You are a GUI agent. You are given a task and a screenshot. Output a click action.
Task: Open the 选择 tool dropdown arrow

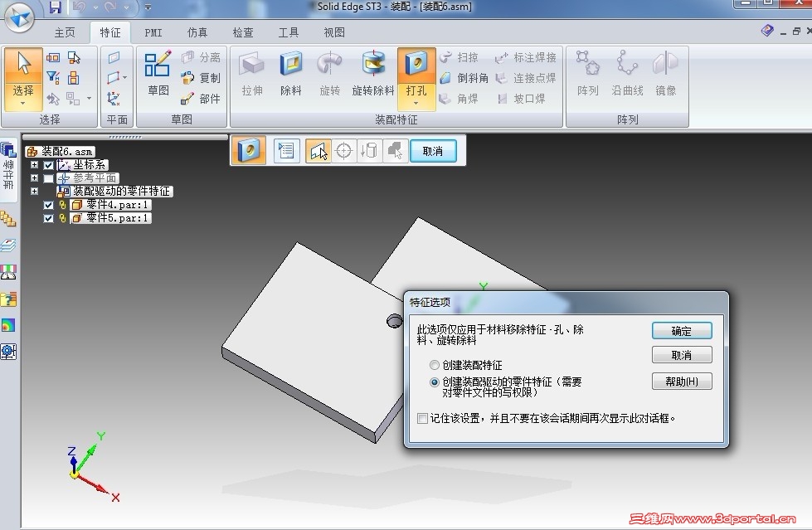point(22,103)
